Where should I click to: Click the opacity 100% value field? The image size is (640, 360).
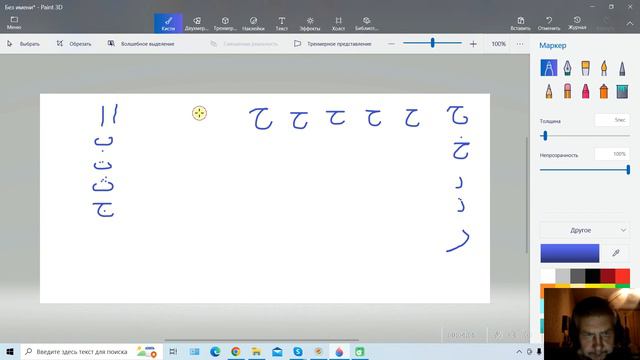612,154
